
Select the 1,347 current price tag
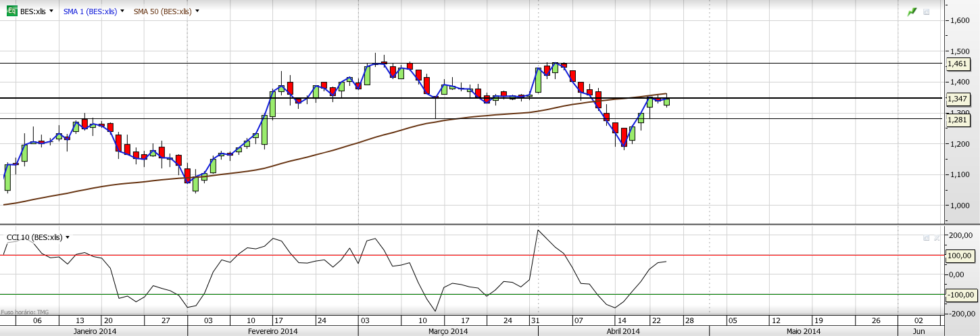pyautogui.click(x=958, y=99)
